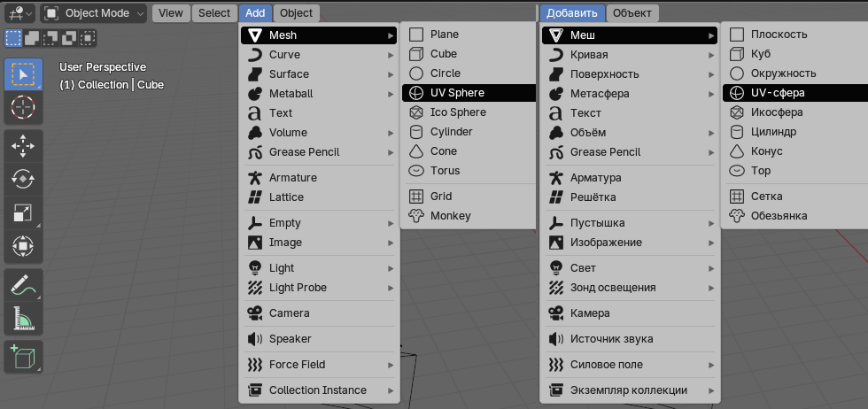This screenshot has width=868, height=409.
Task: Select the Annotate pencil tool
Action: 23,284
